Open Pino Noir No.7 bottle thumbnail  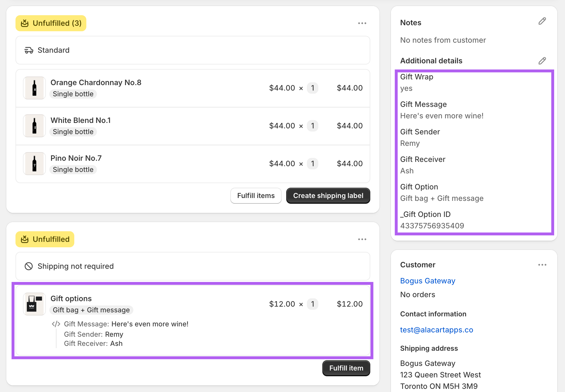coord(34,164)
